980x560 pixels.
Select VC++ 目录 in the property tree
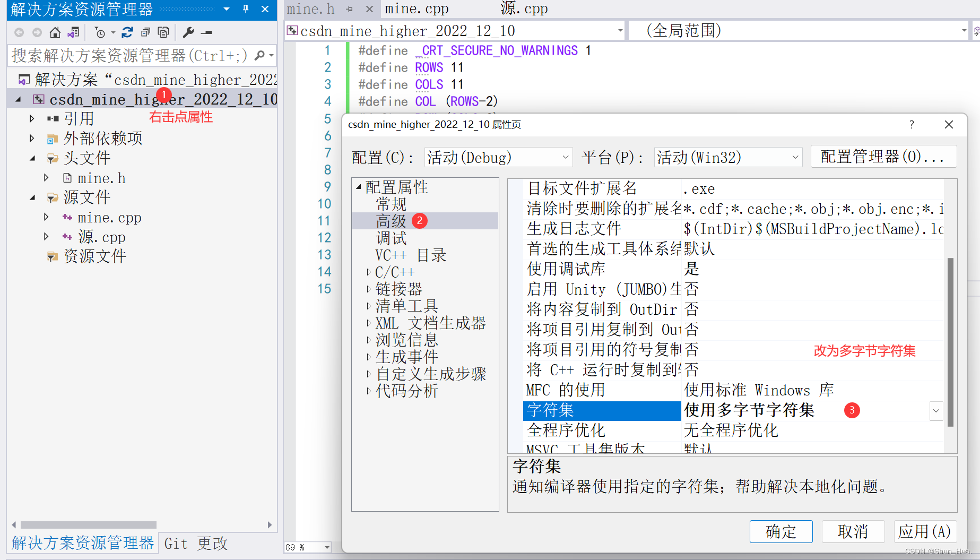(411, 255)
